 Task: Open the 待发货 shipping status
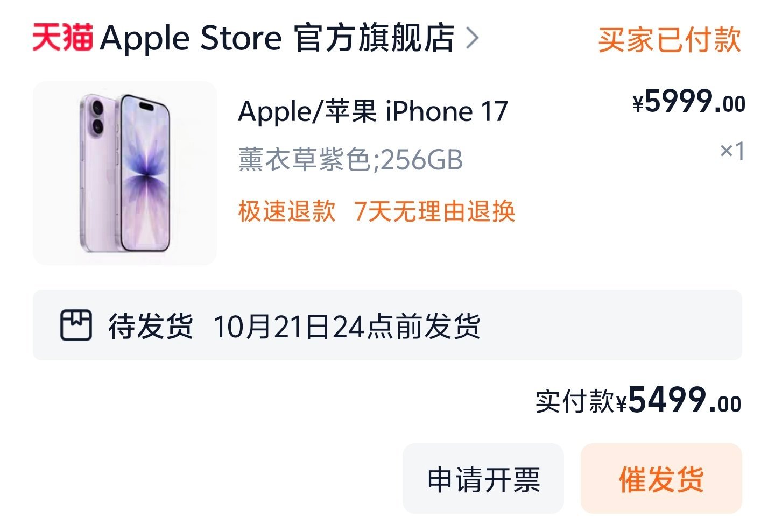click(151, 326)
